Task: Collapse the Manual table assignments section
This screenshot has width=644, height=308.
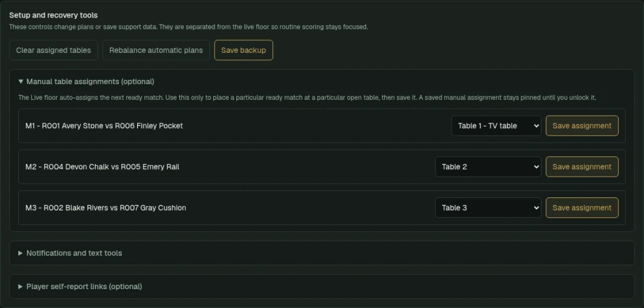Action: tap(86, 82)
